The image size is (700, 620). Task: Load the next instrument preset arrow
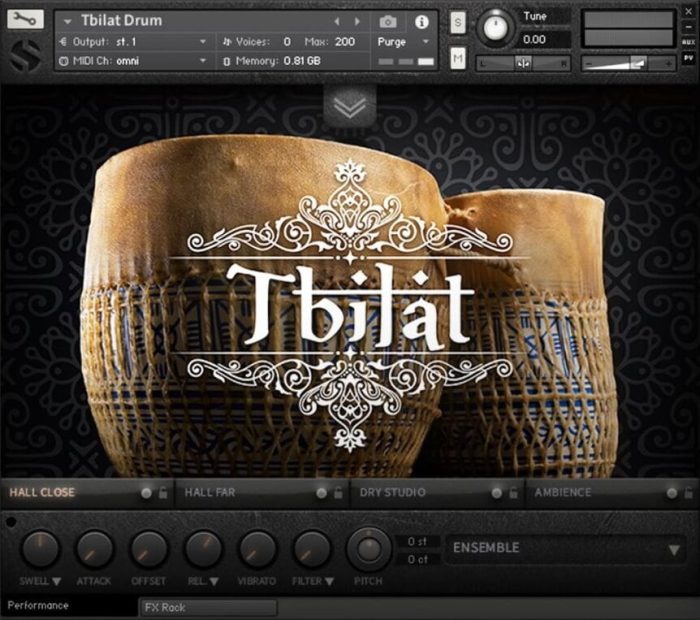357,21
